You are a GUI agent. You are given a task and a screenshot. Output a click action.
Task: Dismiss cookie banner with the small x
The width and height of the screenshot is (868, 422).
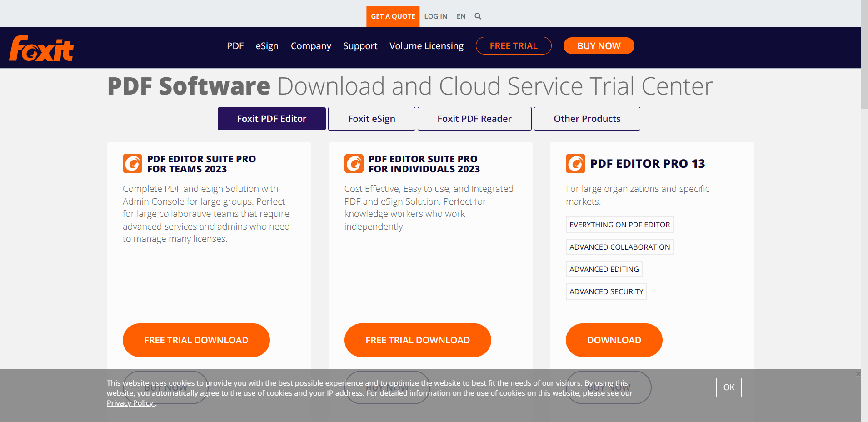(x=858, y=374)
